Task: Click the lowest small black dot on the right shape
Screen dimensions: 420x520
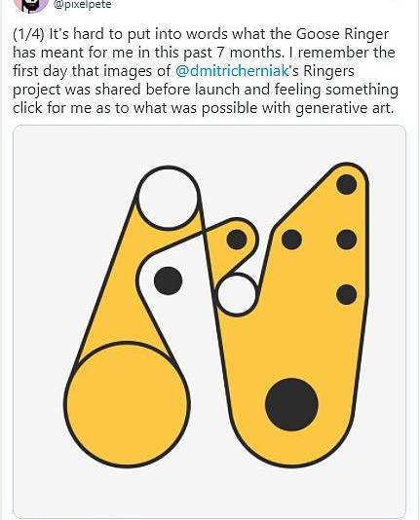Action: click(x=346, y=294)
